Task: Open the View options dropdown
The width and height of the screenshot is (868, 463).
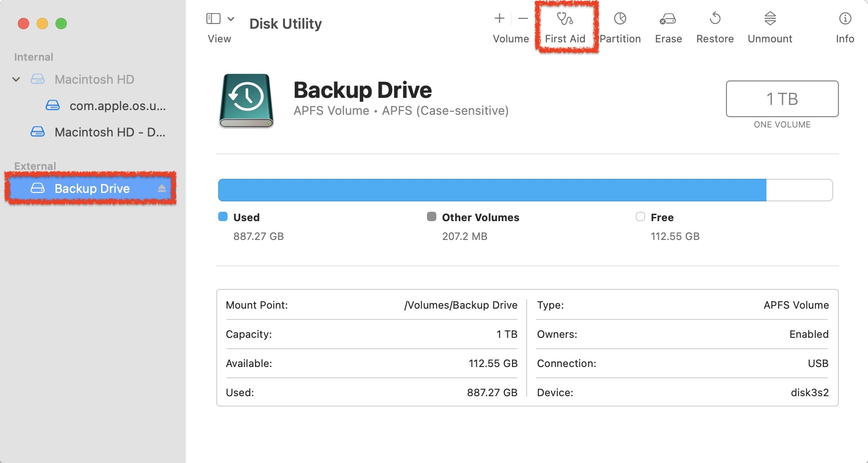Action: tap(230, 19)
